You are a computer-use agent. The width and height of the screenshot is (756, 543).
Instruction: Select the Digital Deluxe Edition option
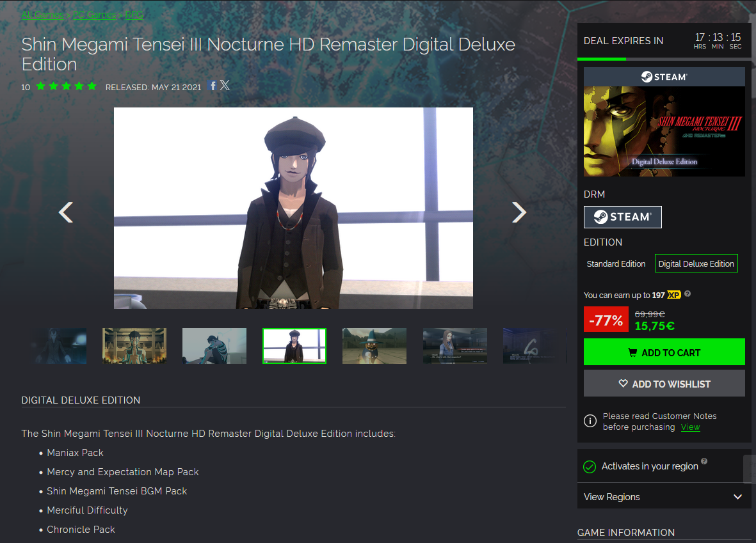[696, 264]
